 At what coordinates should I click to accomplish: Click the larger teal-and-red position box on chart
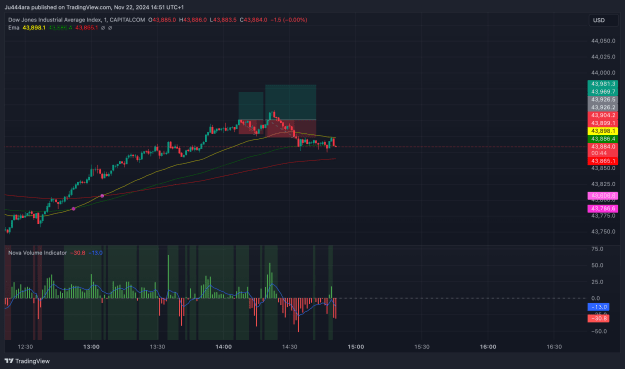pos(291,110)
